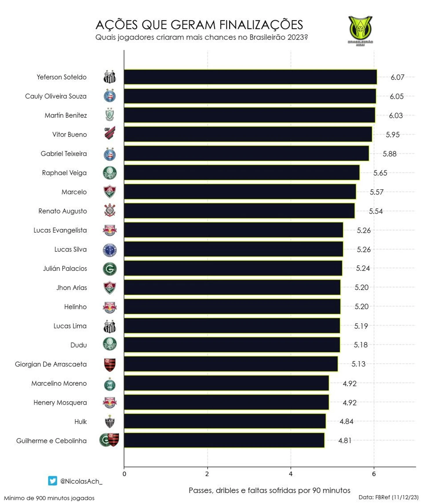
Task: Click the FBRef data source credit
Action: pos(389,497)
